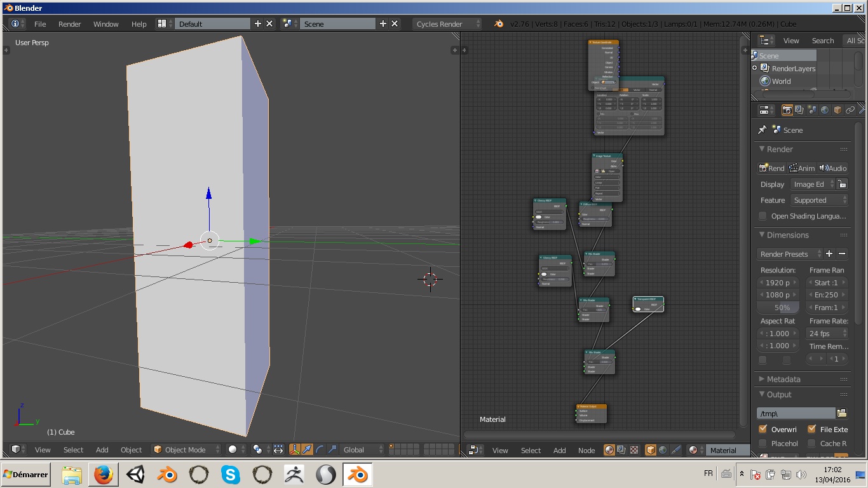Open the Object properties cube tab
Viewport: 868px width, 488px height.
click(x=837, y=110)
